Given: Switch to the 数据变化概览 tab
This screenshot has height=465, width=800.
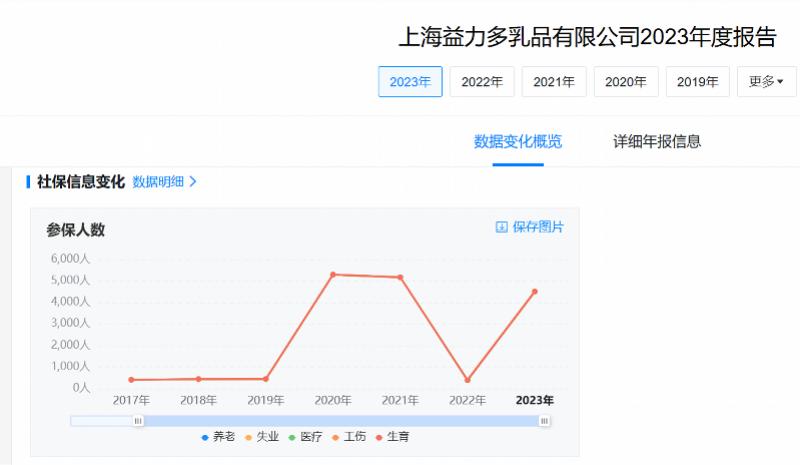Looking at the screenshot, I should (518, 141).
